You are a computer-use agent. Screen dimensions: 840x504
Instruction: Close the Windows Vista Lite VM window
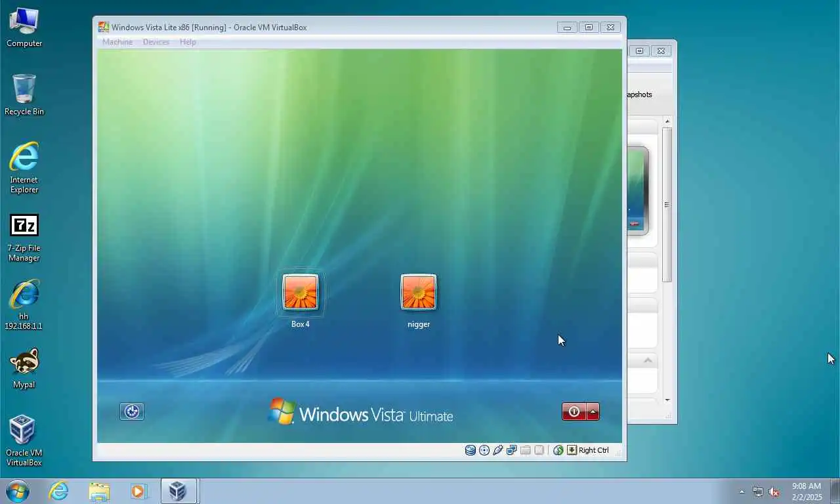pyautogui.click(x=610, y=27)
